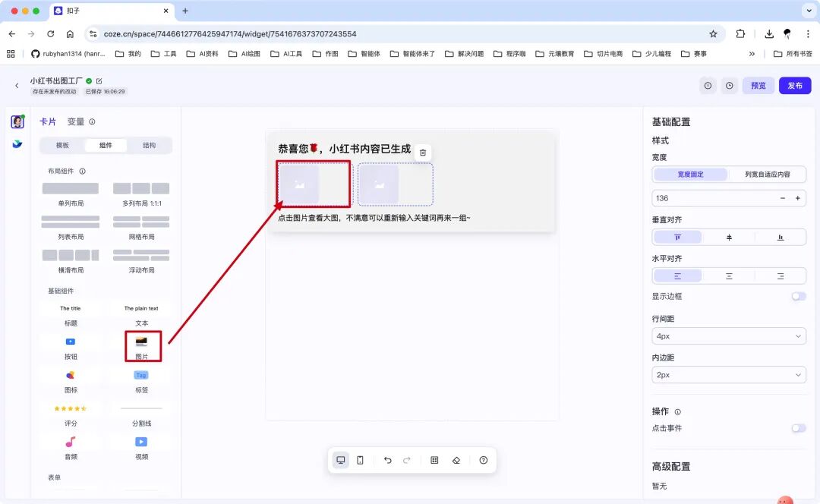Image resolution: width=820 pixels, height=504 pixels.
Task: Select the 列表布局 layout component
Action: pos(71,228)
